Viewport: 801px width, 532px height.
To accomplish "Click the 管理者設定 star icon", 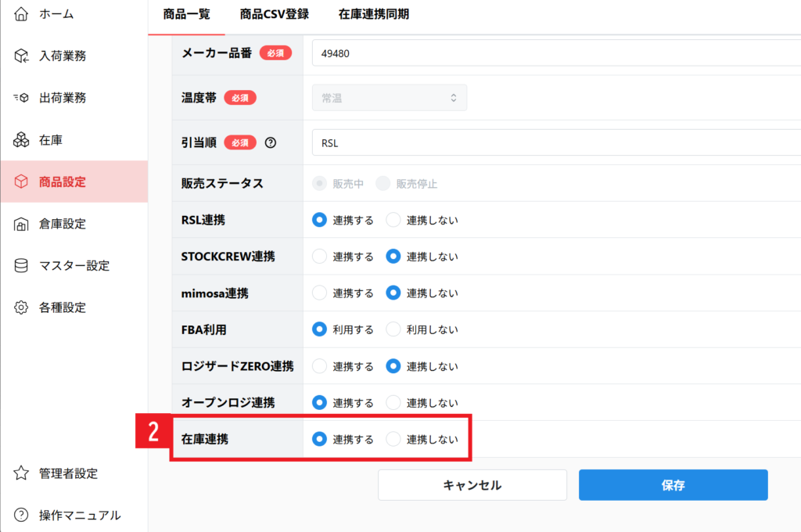I will click(x=21, y=473).
